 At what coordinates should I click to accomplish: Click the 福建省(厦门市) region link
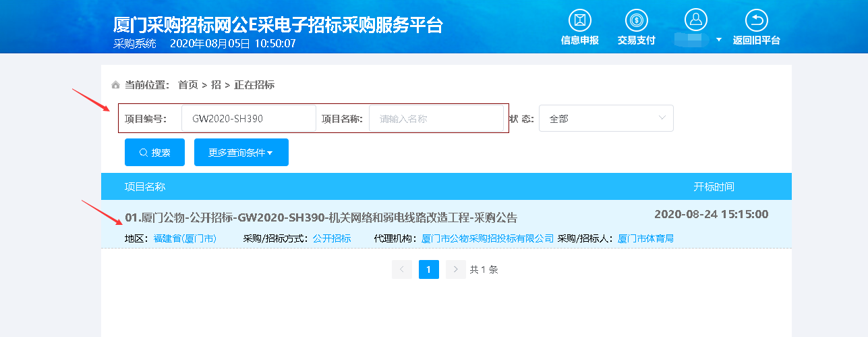185,238
